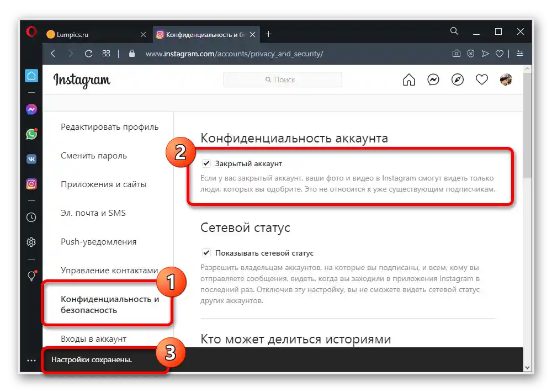Screen dimensions: 552x392
Task: Click the Instagram logo
Action: pyautogui.click(x=82, y=80)
